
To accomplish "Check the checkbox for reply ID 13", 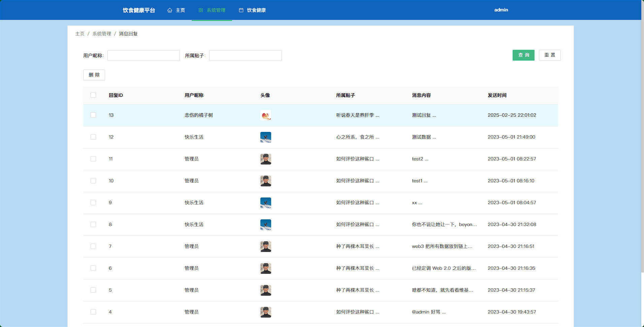I will coord(93,115).
